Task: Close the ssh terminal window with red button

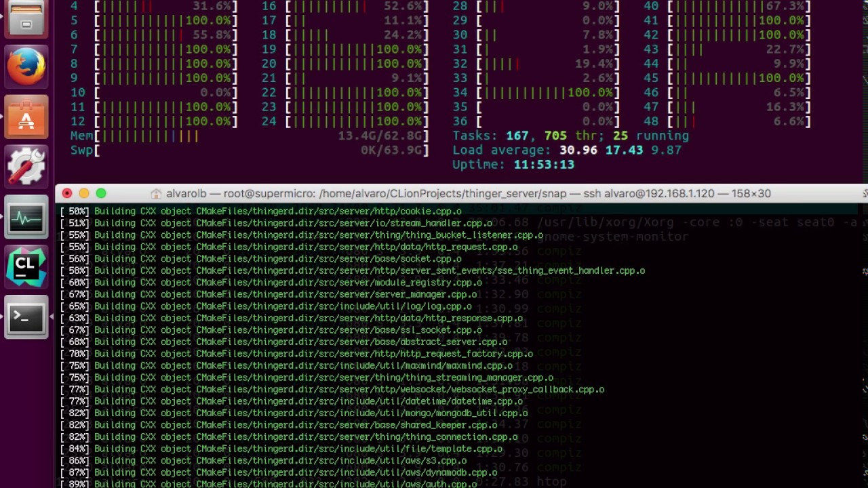Action: 66,194
